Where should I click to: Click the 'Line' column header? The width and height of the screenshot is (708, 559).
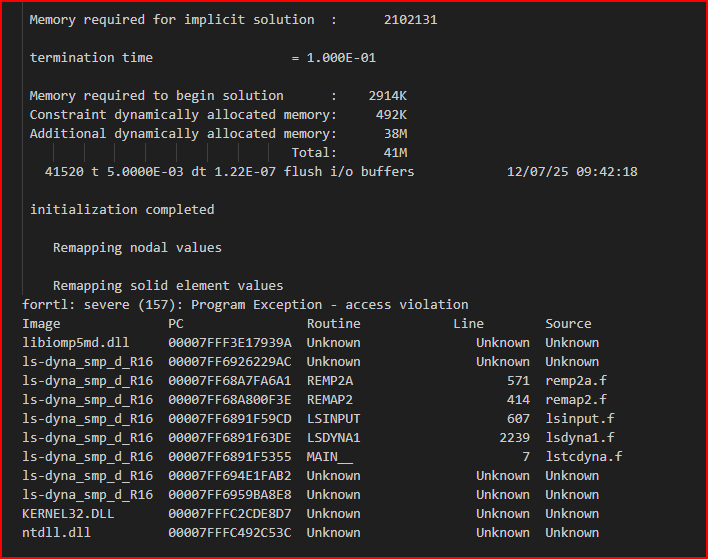pos(468,323)
